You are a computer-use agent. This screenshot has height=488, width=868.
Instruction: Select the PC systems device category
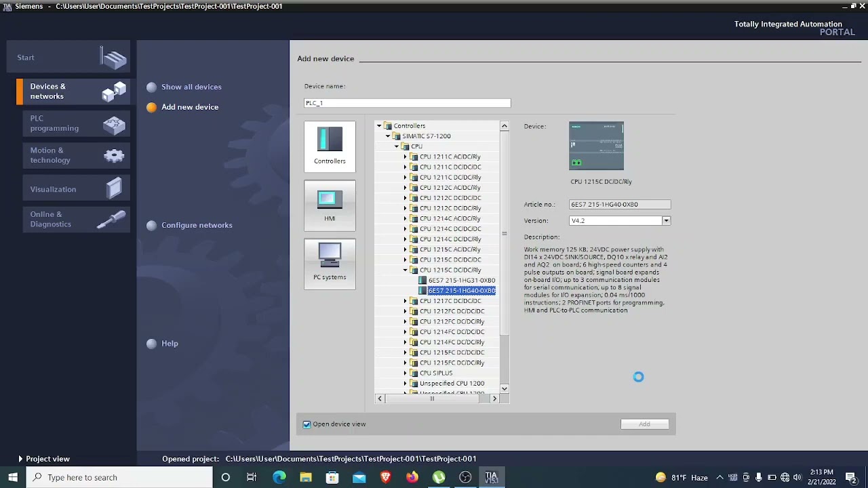coord(330,264)
